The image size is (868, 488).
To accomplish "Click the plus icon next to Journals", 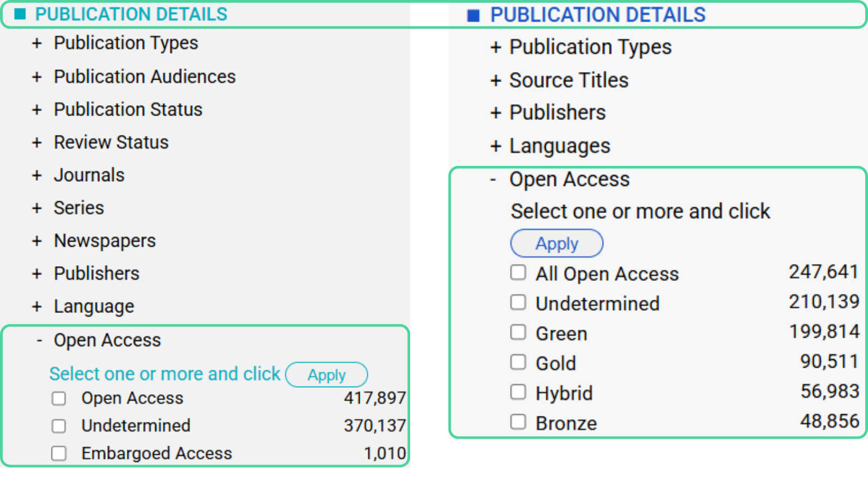I will 37,176.
